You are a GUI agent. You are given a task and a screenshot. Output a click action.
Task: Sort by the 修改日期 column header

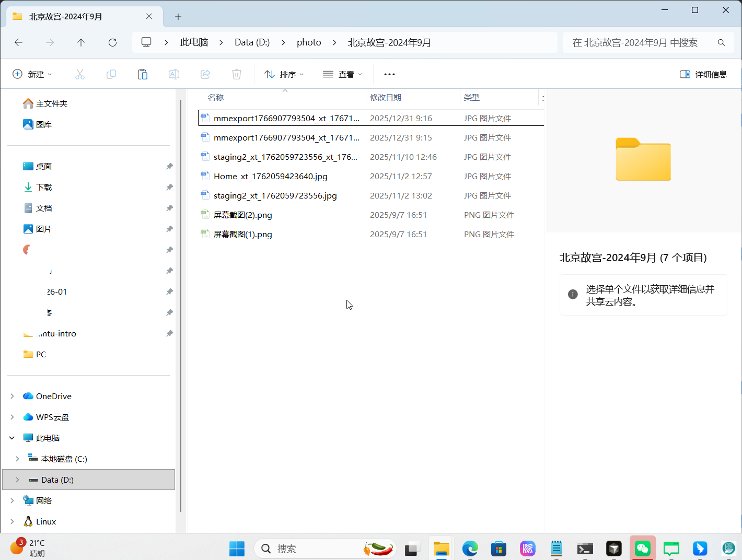tap(386, 97)
